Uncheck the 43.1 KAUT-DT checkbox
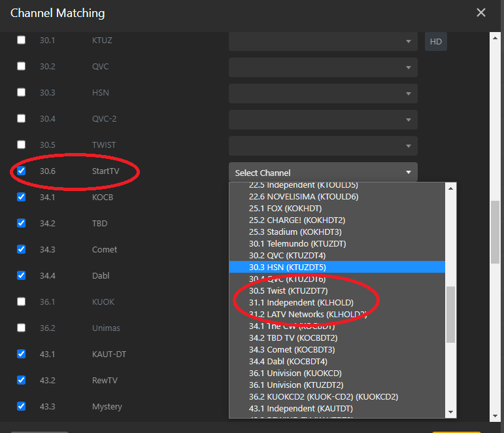The height and width of the screenshot is (433, 504). [21, 354]
